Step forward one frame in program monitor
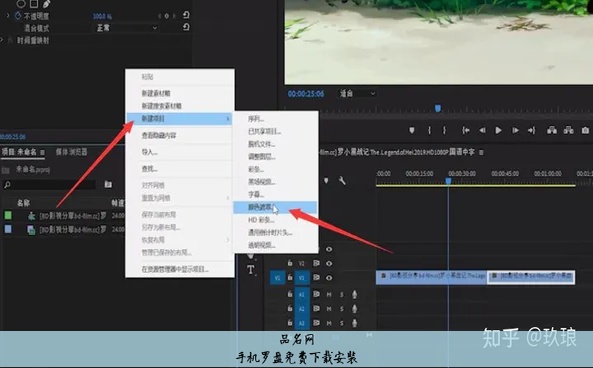The height and width of the screenshot is (368, 593). coord(515,130)
